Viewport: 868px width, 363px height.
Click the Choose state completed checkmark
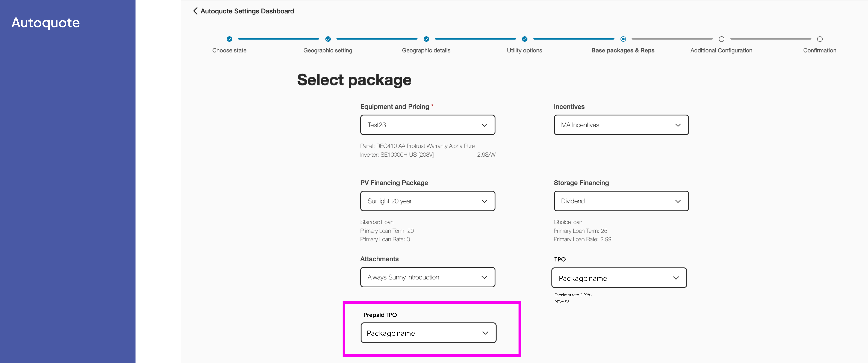[230, 39]
